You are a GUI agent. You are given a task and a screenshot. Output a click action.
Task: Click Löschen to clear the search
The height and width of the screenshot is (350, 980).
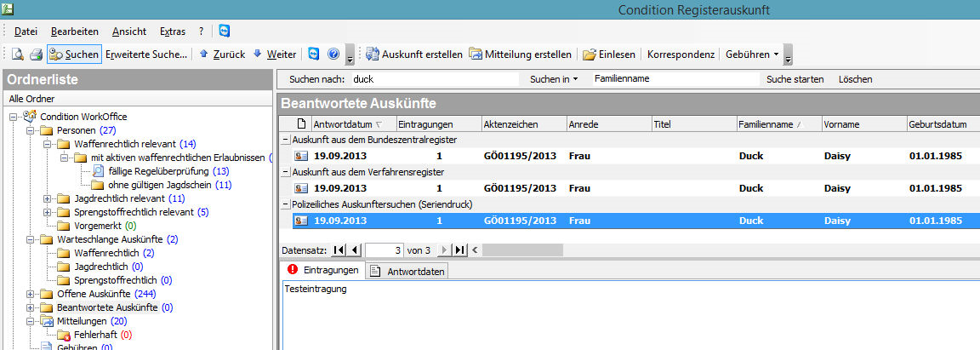[855, 79]
